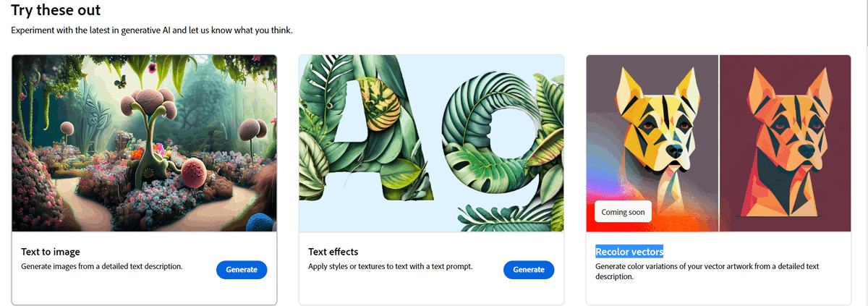This screenshot has width=868, height=306.
Task: Click the white divider between dog variations
Action: [719, 143]
